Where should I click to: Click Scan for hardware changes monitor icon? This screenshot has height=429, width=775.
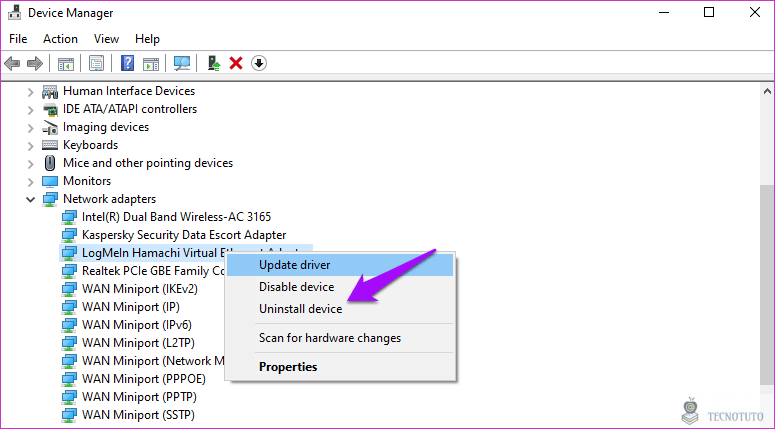click(182, 63)
